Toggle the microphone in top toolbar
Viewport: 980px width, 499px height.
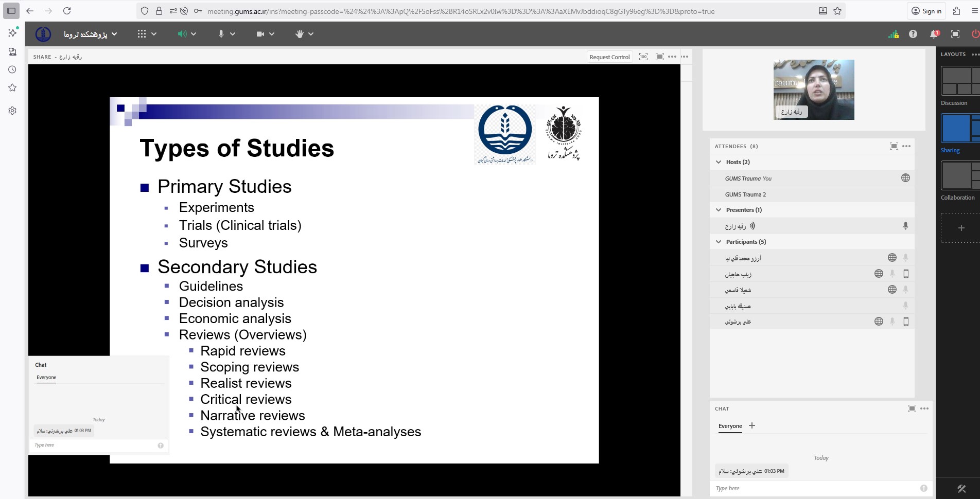(x=221, y=34)
